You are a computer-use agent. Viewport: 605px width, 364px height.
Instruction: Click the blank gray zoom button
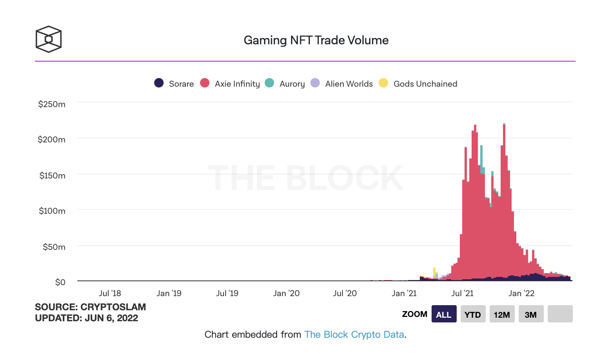(560, 314)
